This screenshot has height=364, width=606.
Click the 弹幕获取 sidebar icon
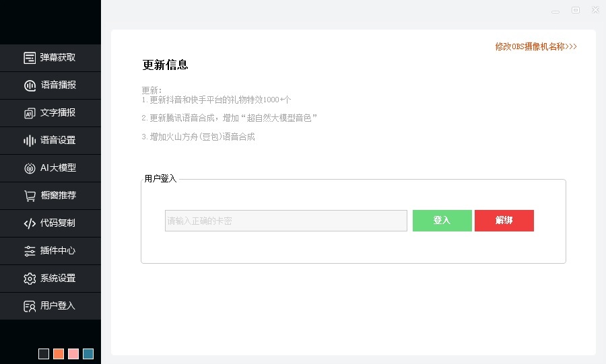[30, 58]
